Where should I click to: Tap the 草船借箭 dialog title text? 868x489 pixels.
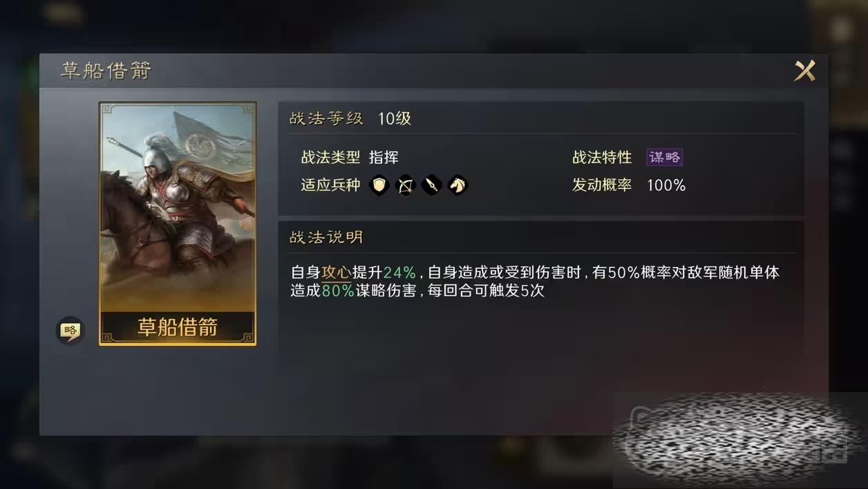tap(106, 71)
